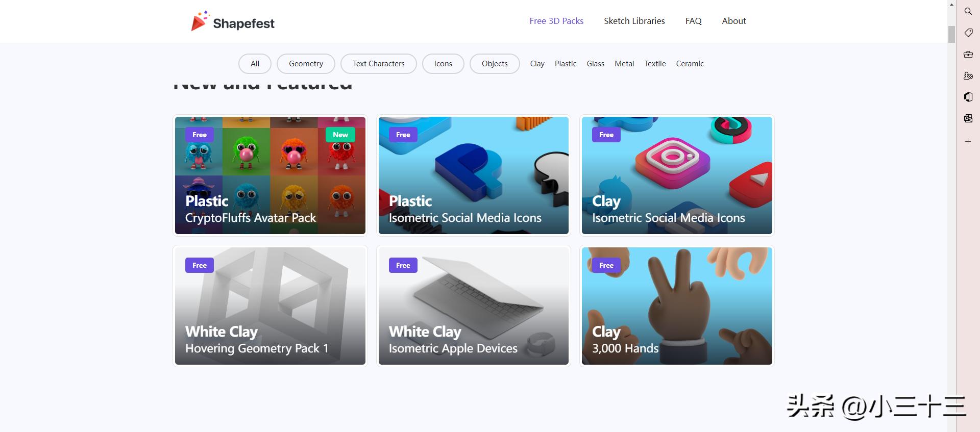Go to Sketch Libraries page
Viewport: 980px width, 432px height.
pyautogui.click(x=634, y=21)
